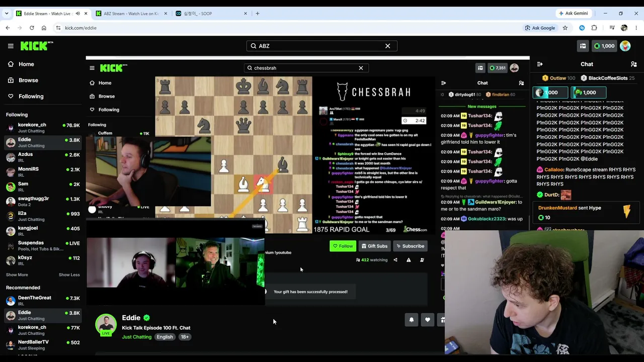
Task: Click the DrunkenMustard sent Hype message
Action: click(586, 212)
